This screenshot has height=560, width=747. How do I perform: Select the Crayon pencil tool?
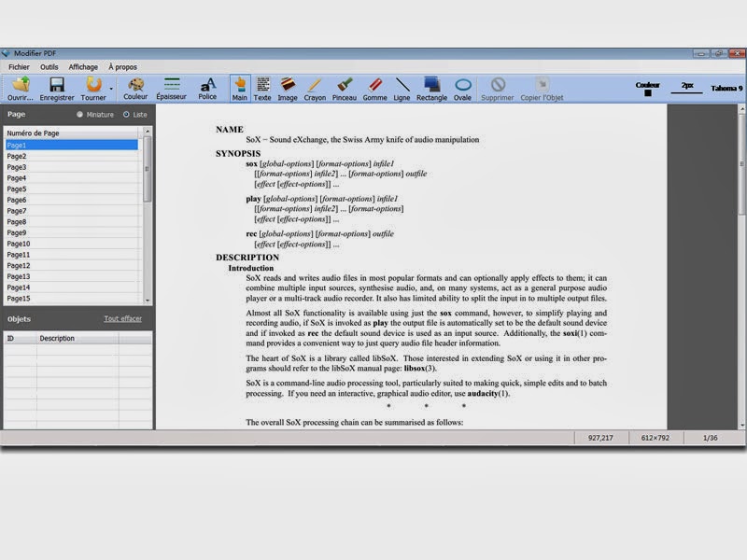[x=315, y=89]
